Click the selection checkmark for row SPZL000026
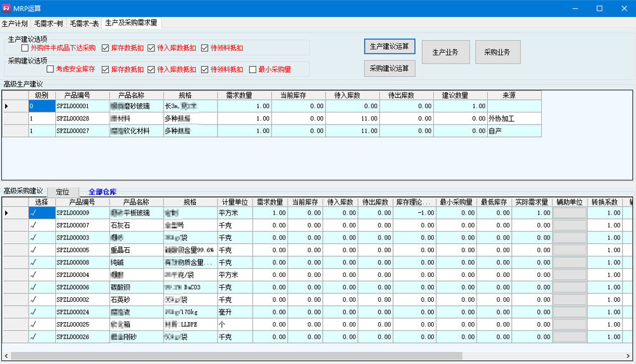 pos(32,337)
